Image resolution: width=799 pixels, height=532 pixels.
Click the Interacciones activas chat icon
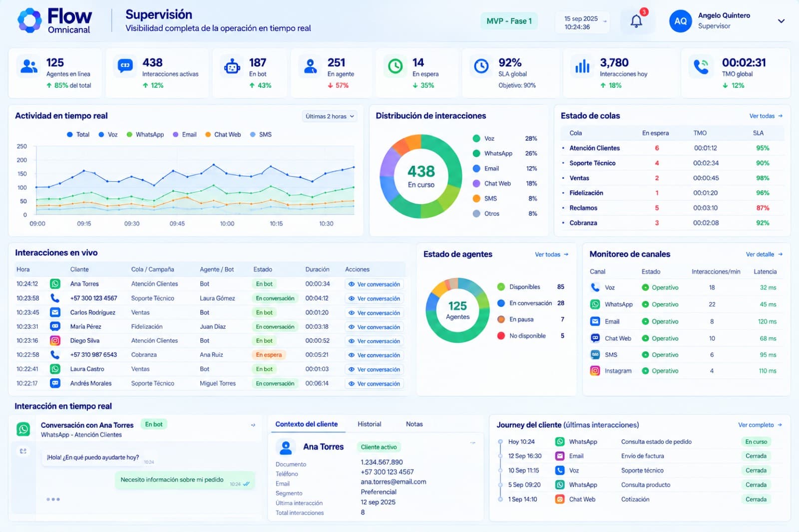coord(125,66)
